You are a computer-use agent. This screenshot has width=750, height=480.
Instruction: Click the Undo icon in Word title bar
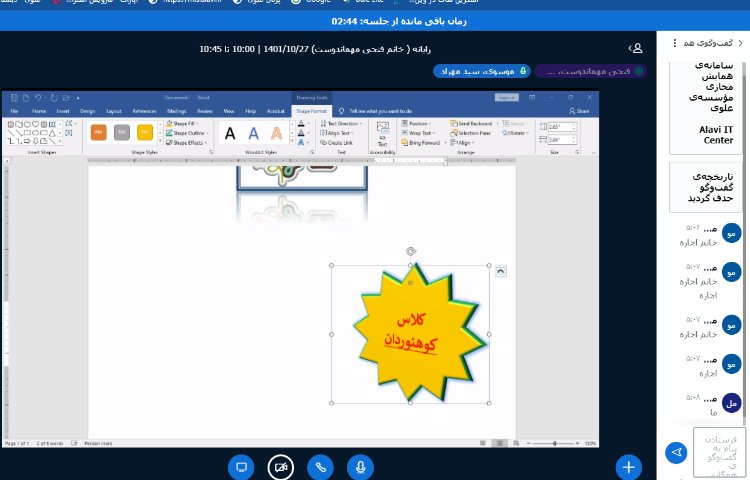click(x=38, y=98)
